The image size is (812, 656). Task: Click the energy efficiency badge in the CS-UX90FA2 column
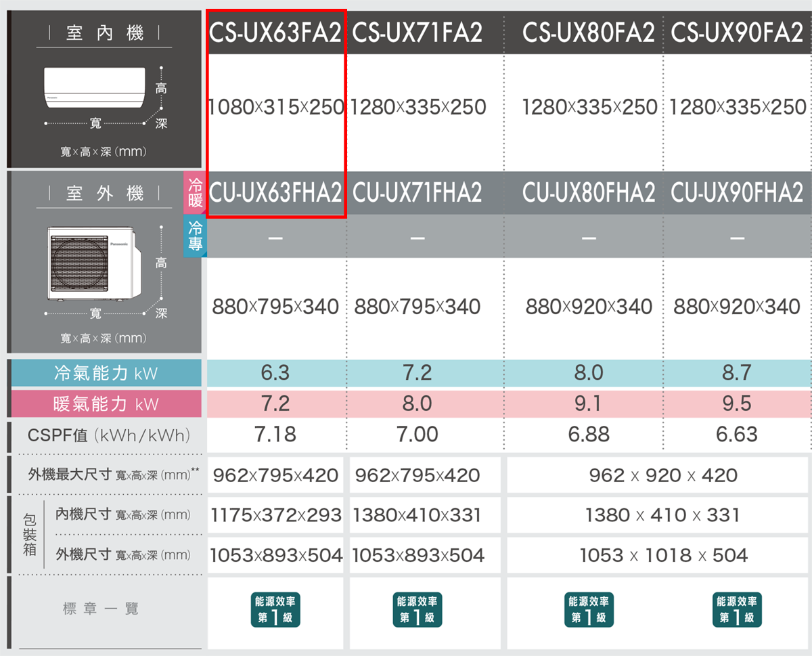737,610
